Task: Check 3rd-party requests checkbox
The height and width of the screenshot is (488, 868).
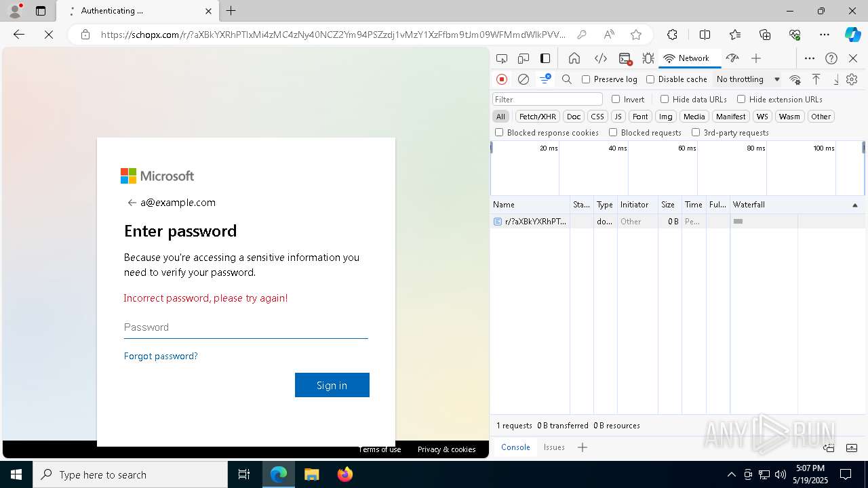Action: click(x=696, y=133)
